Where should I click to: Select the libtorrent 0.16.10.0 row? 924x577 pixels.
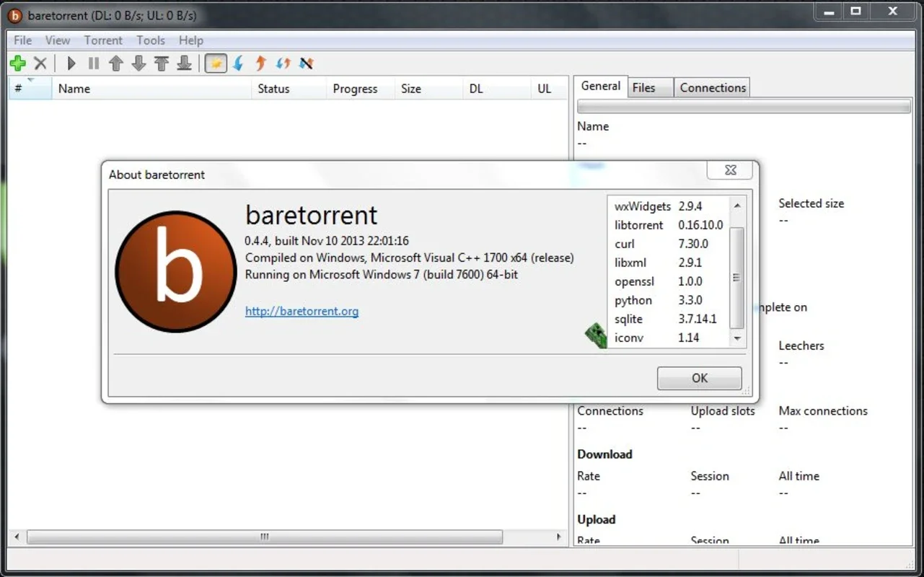(669, 225)
